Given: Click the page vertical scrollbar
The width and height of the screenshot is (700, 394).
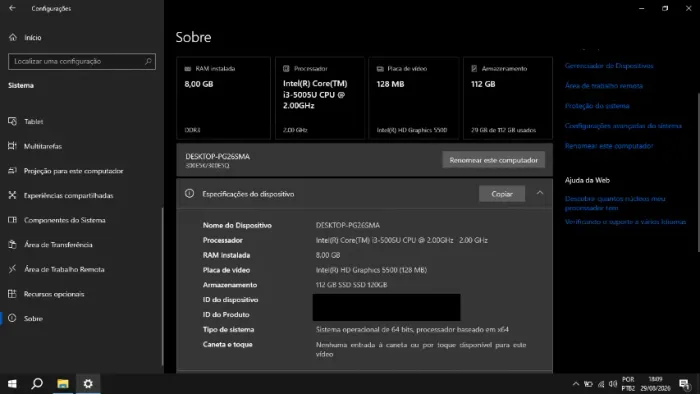Looking at the screenshot, I should [x=698, y=172].
